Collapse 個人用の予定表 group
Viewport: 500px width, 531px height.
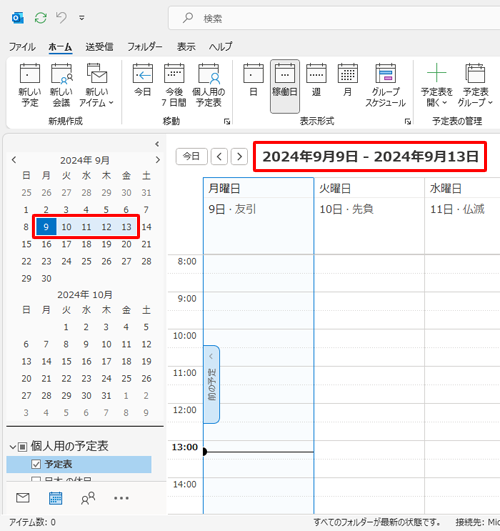(x=13, y=447)
